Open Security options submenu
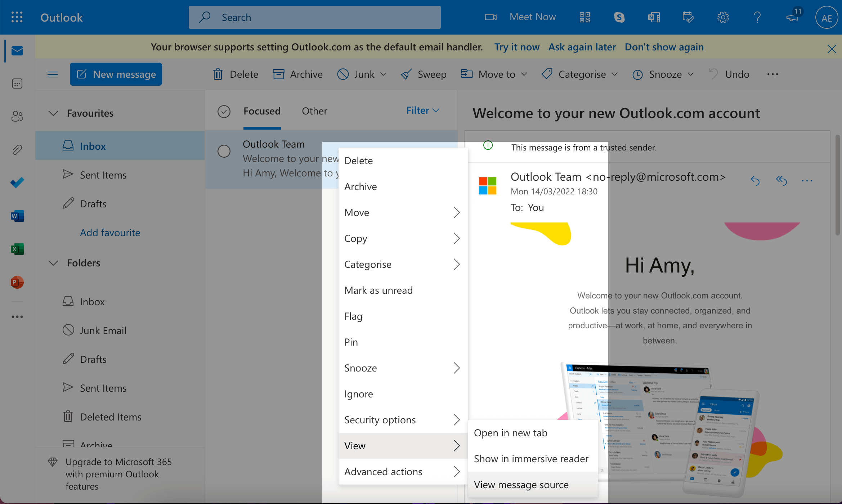842x504 pixels. (403, 420)
